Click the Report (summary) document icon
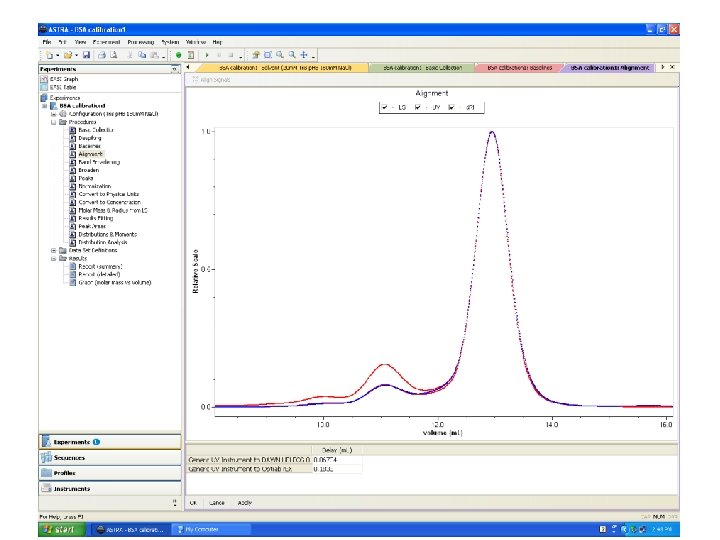The image size is (720, 540). click(x=73, y=266)
